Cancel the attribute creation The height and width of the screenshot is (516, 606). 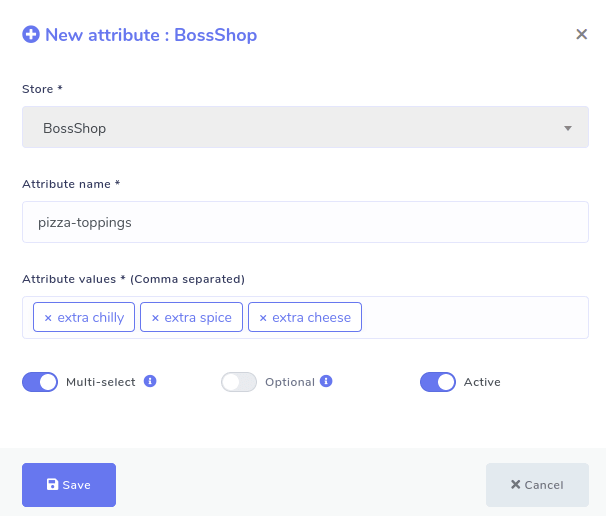click(537, 485)
